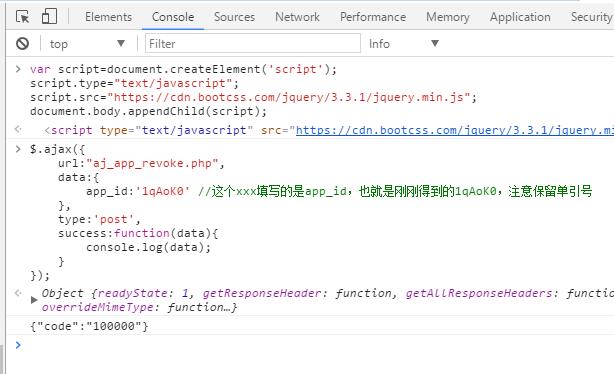Click the script.src jquery.min.js line
This screenshot has width=614, height=374.
pos(253,97)
